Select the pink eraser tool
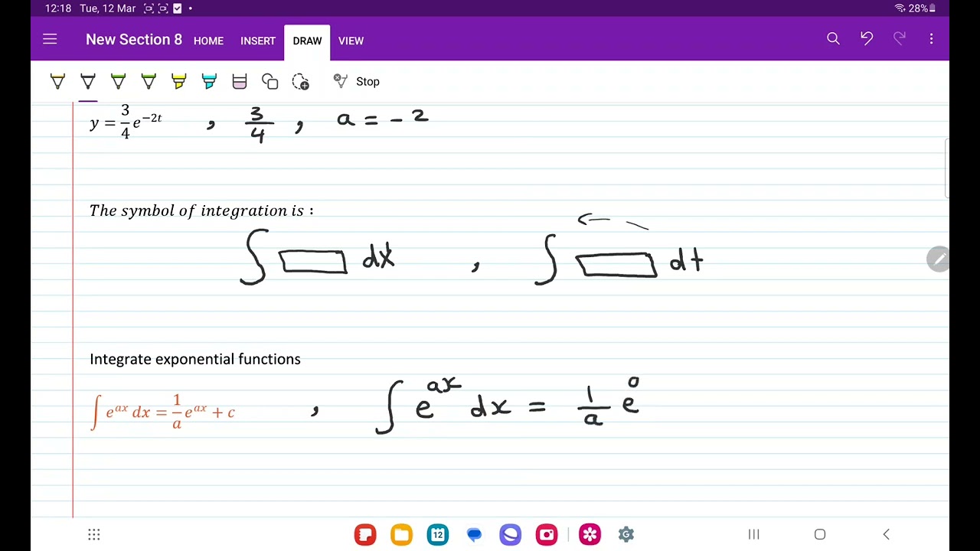The image size is (980, 551). point(239,81)
